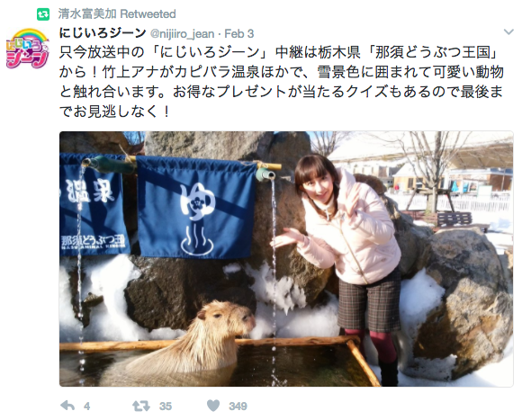Open the にじいろジーン display name

(x=103, y=33)
